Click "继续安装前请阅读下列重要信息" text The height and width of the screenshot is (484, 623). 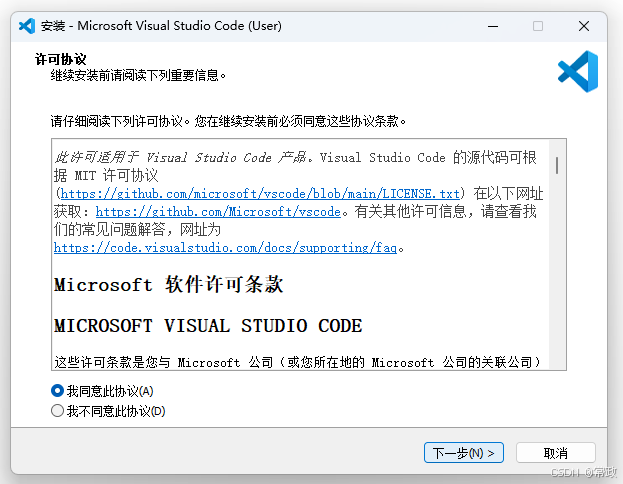(x=138, y=75)
